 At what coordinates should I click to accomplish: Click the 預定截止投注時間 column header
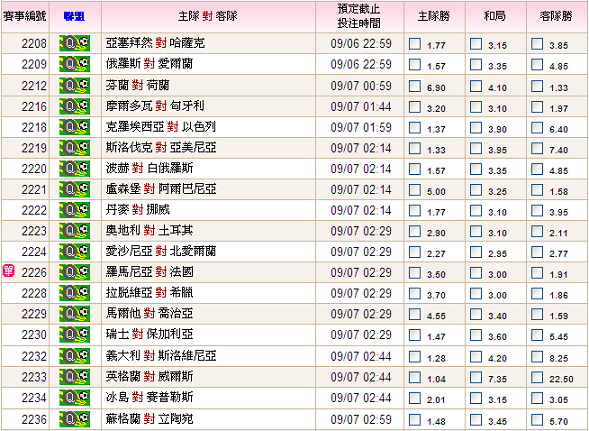click(x=359, y=17)
